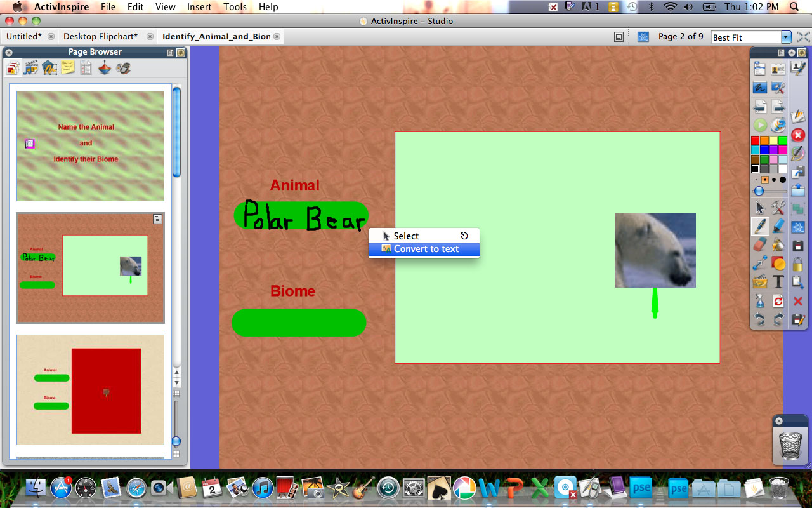Open the Voting Browser spinner icon

(x=103, y=67)
